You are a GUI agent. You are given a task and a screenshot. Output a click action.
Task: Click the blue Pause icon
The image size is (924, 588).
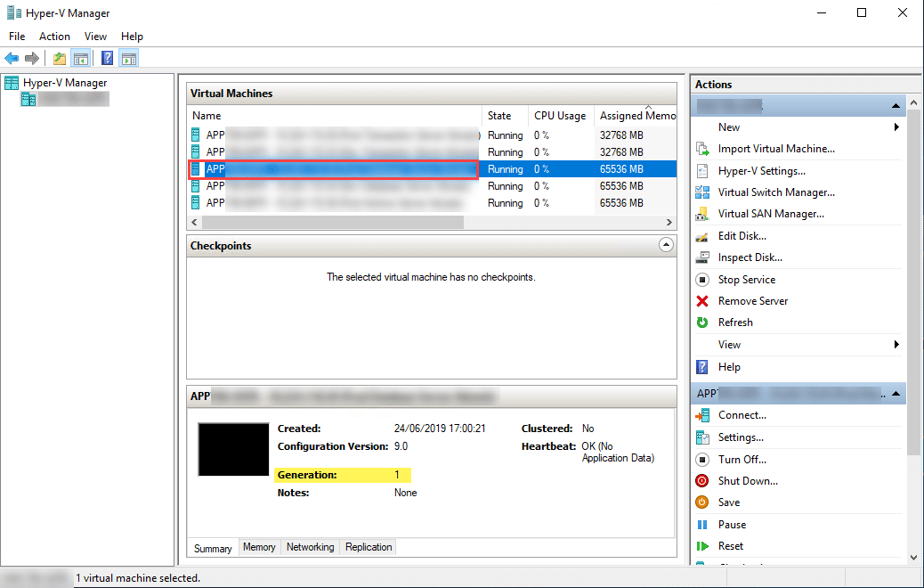[x=702, y=525]
